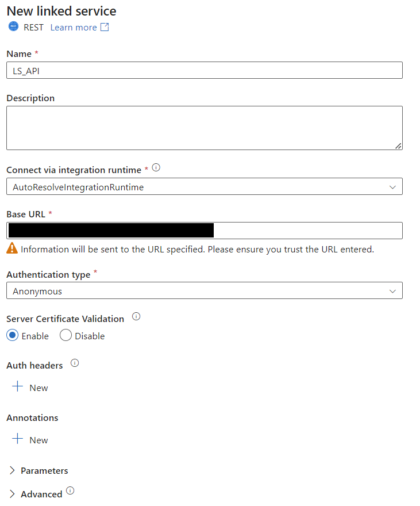The height and width of the screenshot is (506, 420).
Task: Select the Disable radio button
Action: coord(65,335)
